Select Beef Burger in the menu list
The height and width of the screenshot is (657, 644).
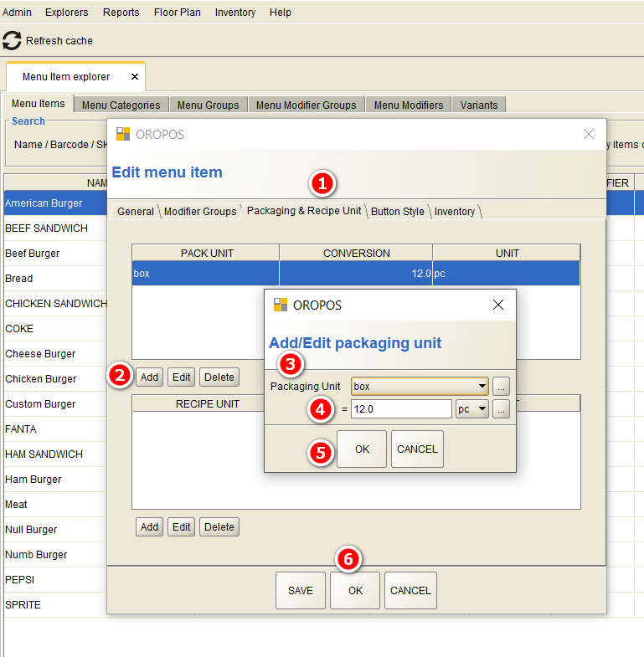coord(55,254)
